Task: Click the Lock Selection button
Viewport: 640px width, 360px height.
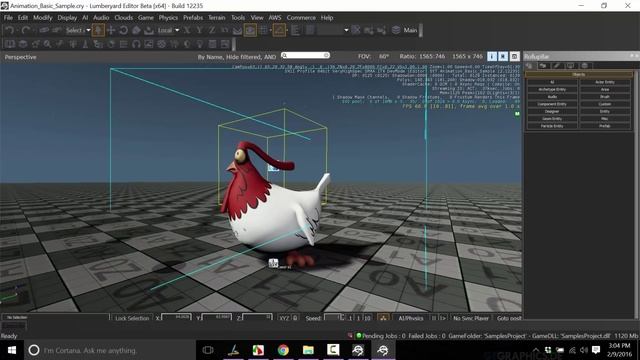Action: (x=131, y=318)
